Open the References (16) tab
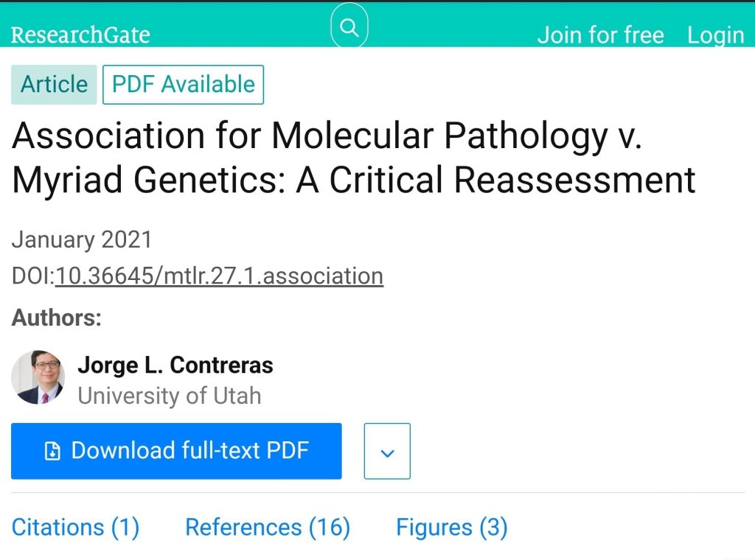This screenshot has height=560, width=755. (x=268, y=528)
